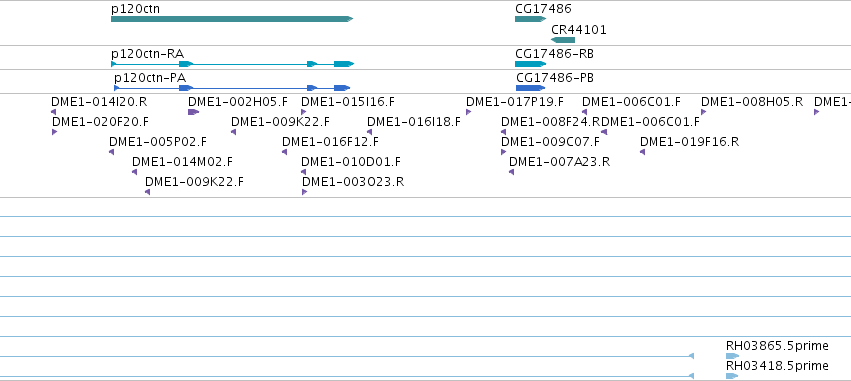Select the DME1-007A23.R marker

tap(512, 172)
